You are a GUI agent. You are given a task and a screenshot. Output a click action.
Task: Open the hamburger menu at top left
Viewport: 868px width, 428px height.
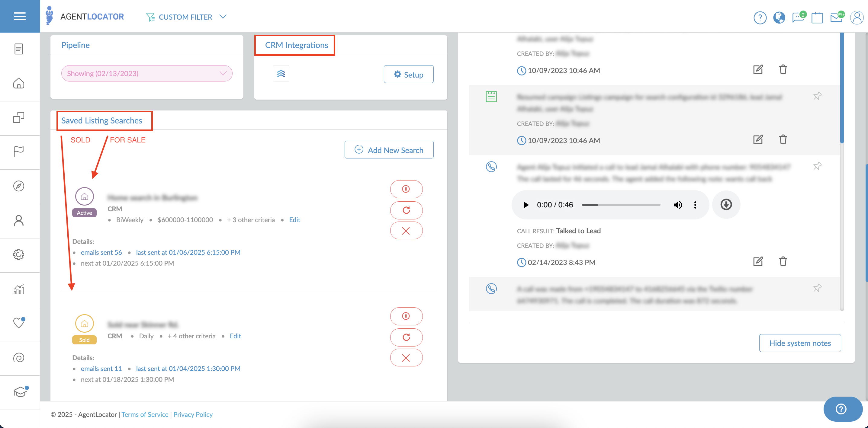tap(20, 16)
